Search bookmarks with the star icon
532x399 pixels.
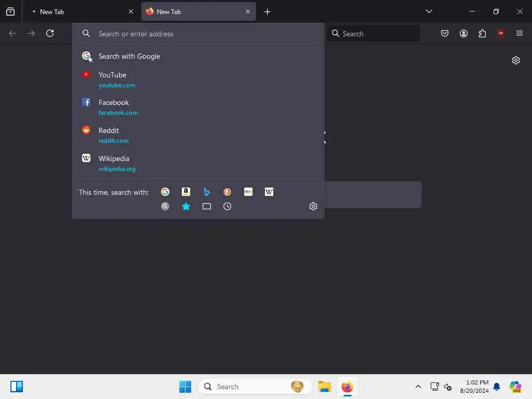(x=186, y=206)
